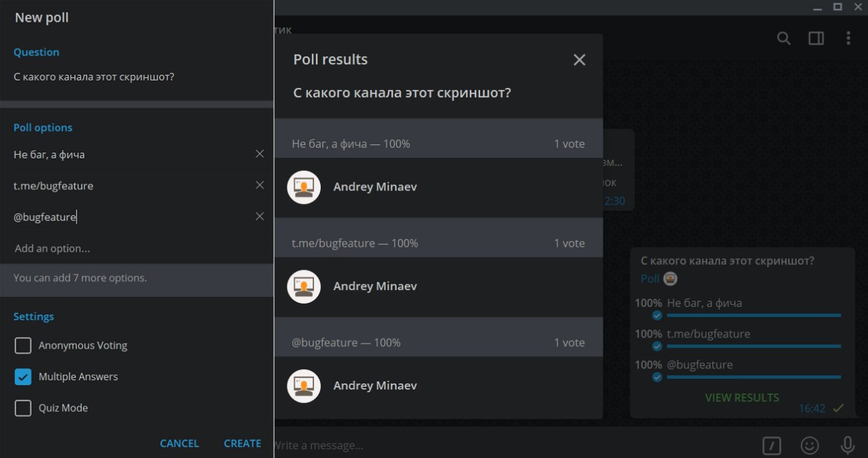Viewport: 868px width, 458px height.
Task: Click the "t.me/bugfeature — 100%" results header
Action: click(439, 238)
